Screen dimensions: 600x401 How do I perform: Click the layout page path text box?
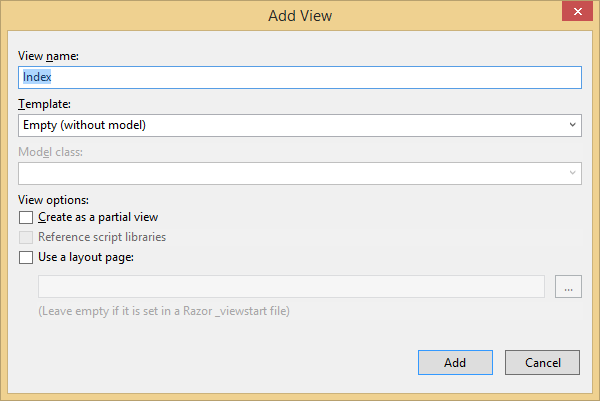(x=291, y=286)
